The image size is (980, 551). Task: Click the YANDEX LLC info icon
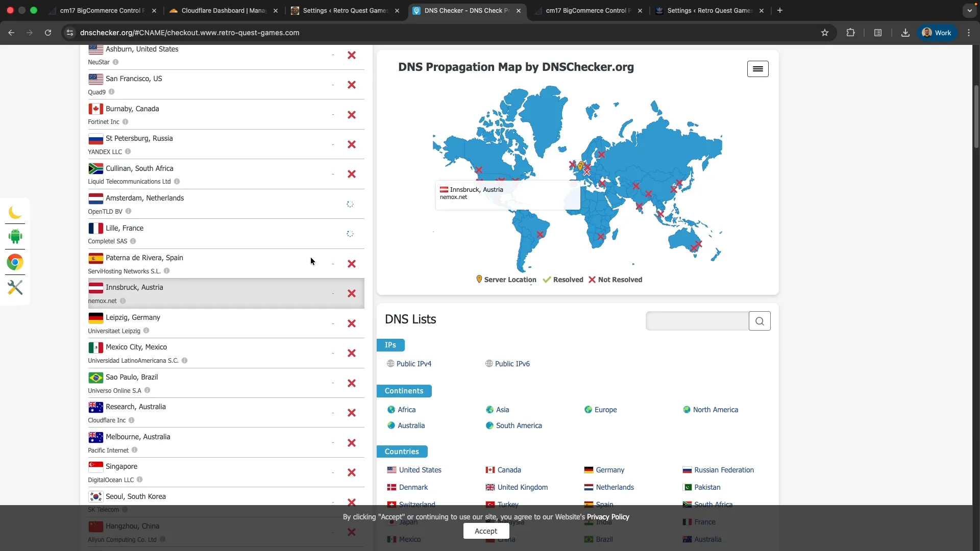[x=128, y=152]
